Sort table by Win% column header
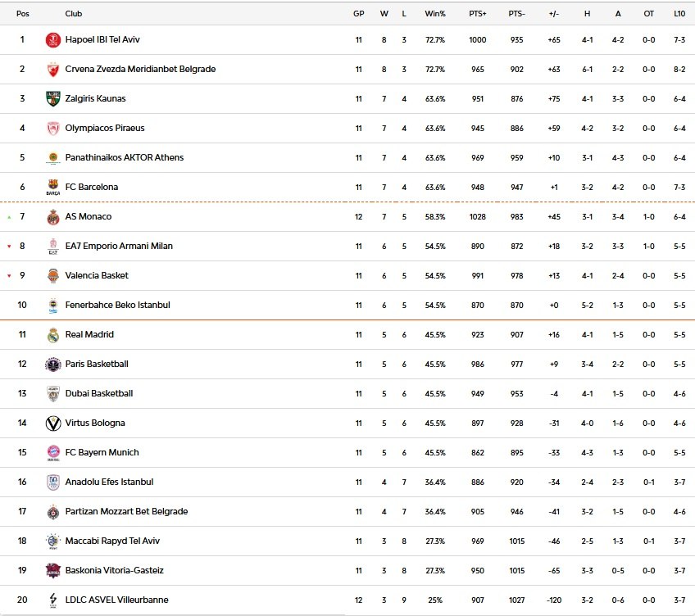 click(x=435, y=14)
